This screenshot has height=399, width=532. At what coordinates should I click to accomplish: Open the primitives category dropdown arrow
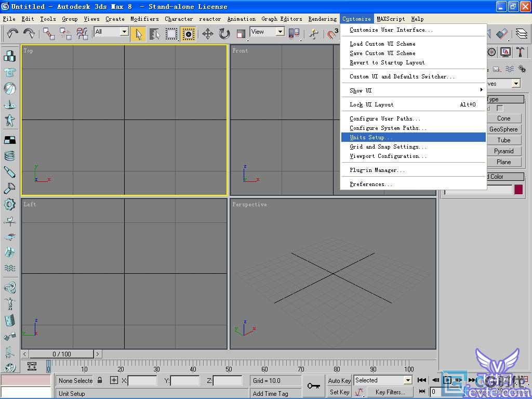516,83
